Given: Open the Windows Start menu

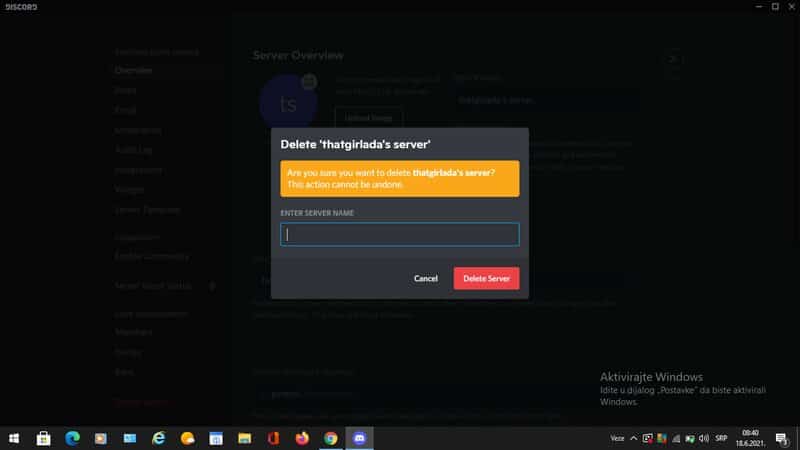Looking at the screenshot, I should pyautogui.click(x=14, y=438).
